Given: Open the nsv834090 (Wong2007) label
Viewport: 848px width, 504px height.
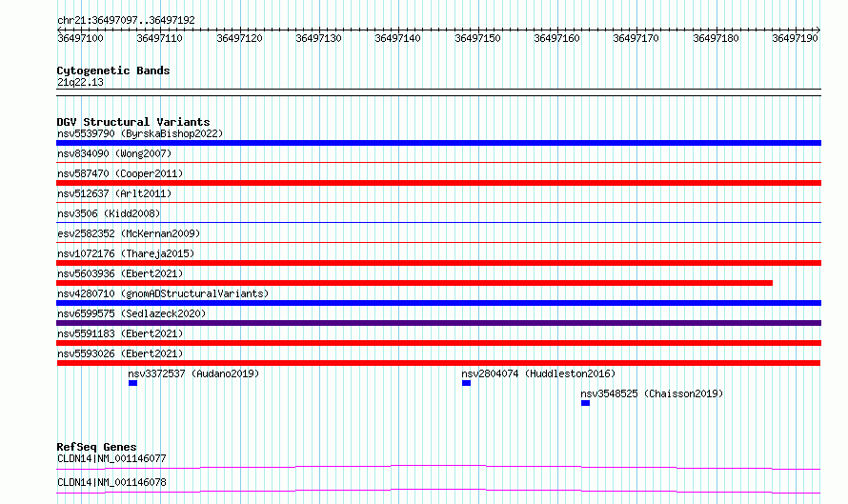Looking at the screenshot, I should (x=114, y=153).
